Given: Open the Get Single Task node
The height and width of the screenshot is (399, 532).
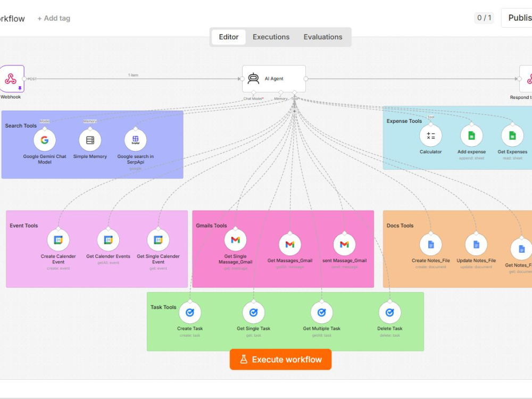Looking at the screenshot, I should 253,312.
